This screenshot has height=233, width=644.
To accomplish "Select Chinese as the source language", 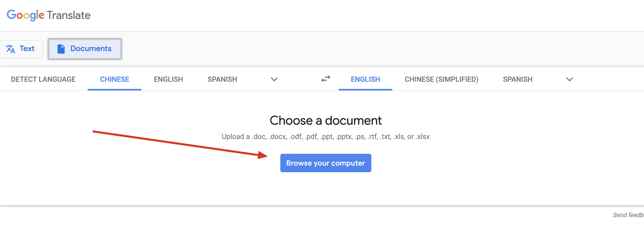I will (x=114, y=79).
